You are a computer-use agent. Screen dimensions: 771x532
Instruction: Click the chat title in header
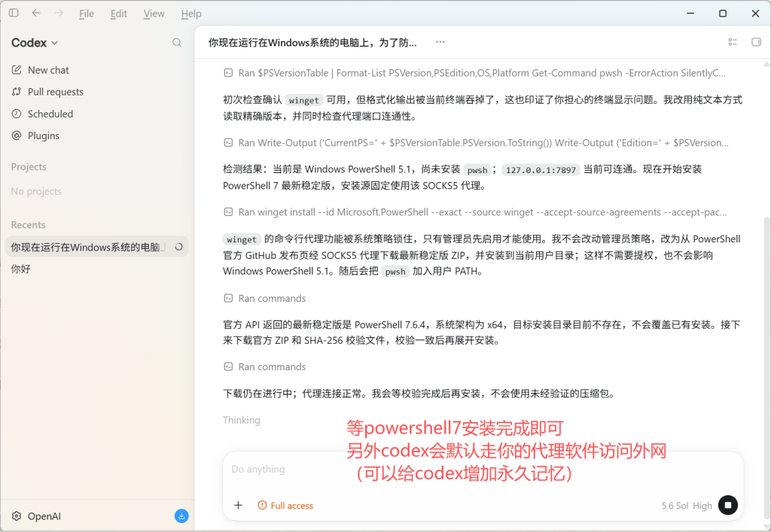click(x=312, y=43)
